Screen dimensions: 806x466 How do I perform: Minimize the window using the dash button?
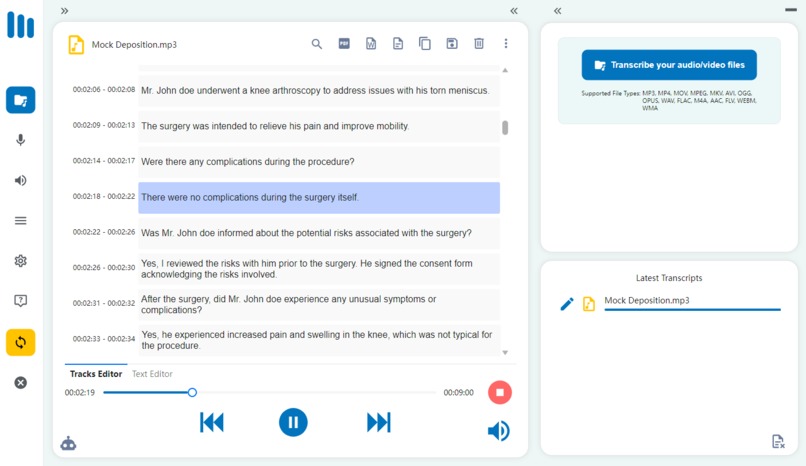[791, 10]
